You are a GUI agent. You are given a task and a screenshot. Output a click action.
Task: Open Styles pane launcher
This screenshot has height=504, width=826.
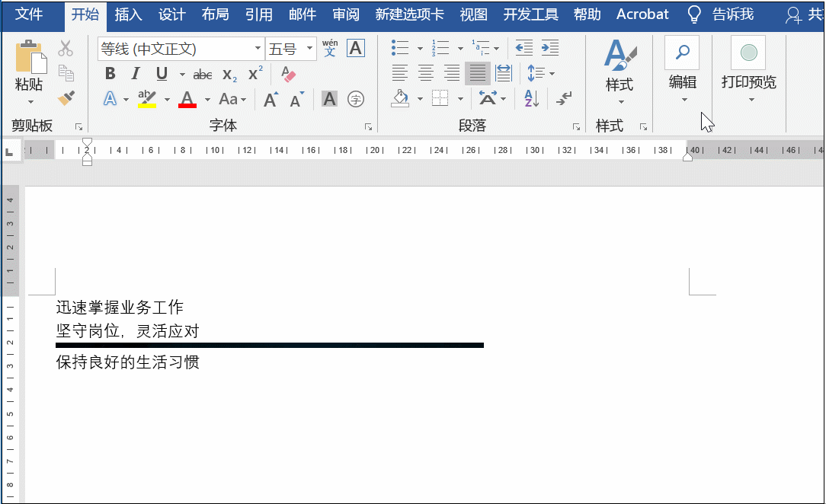pos(643,127)
